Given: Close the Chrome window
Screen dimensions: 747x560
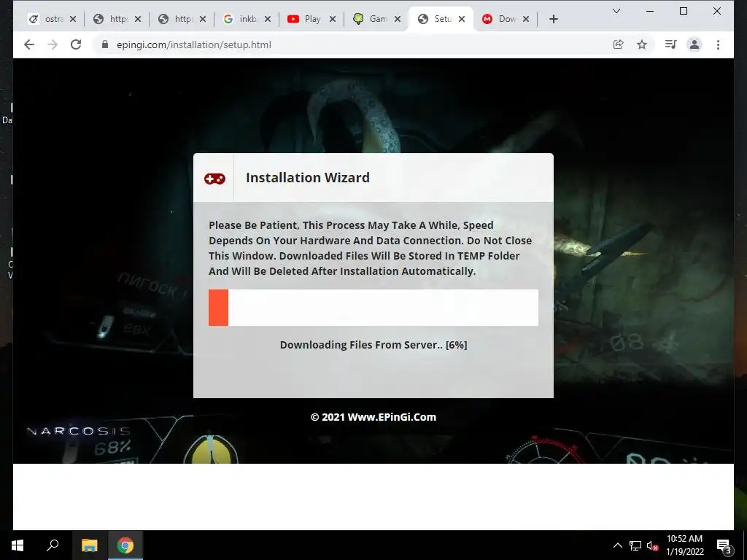Looking at the screenshot, I should point(716,11).
